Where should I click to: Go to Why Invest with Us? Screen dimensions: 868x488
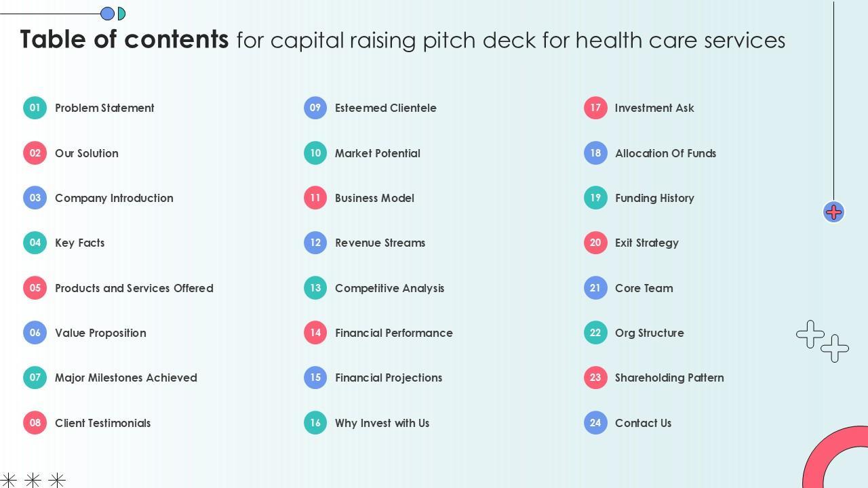click(382, 423)
